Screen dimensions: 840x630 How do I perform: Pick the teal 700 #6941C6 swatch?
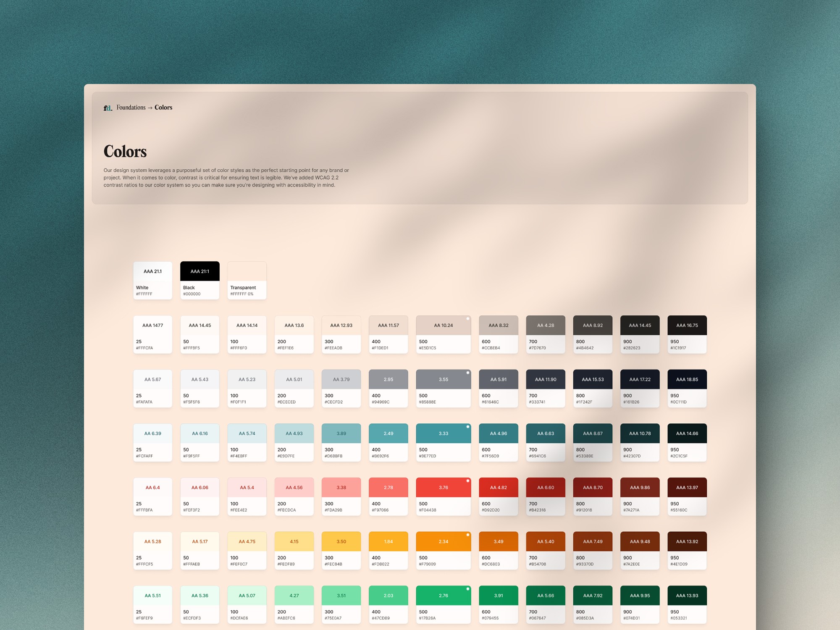(546, 442)
